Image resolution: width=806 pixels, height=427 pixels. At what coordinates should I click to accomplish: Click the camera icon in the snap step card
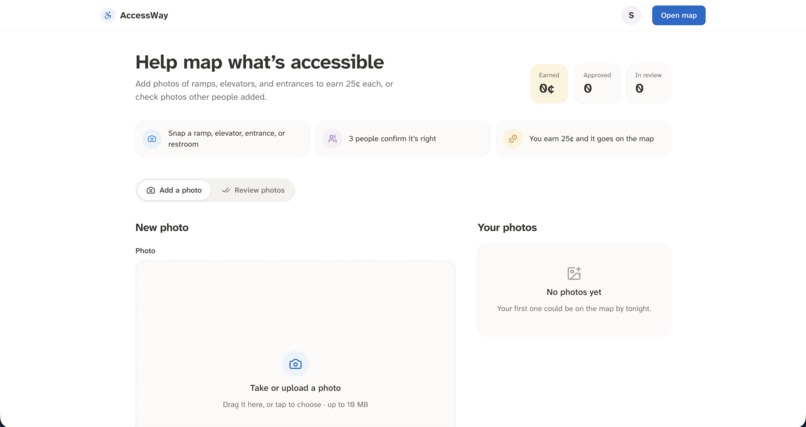point(152,139)
